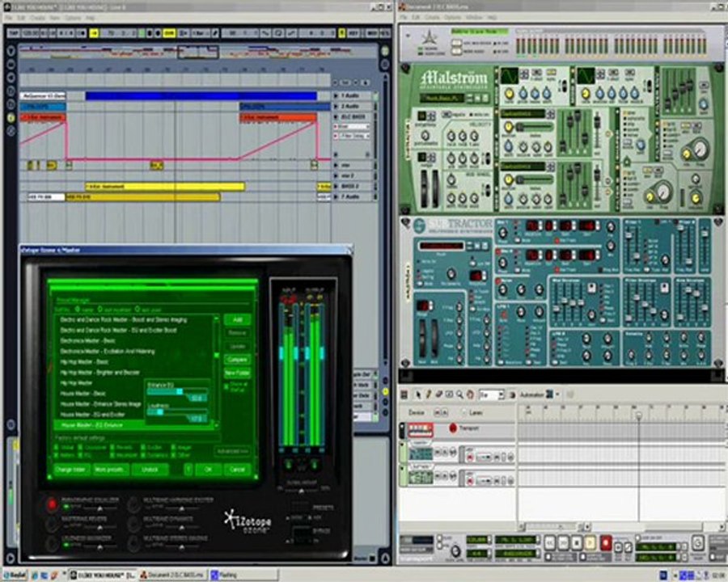
Task: Click the Loudness slider in Ozone presets
Action: [176, 412]
